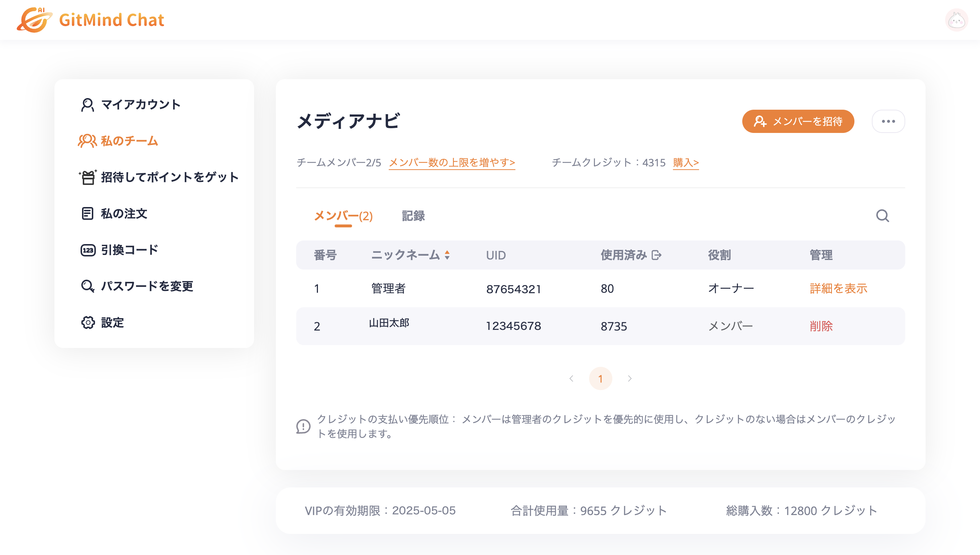Select the メンバー(2) tab
980x555 pixels.
[343, 216]
